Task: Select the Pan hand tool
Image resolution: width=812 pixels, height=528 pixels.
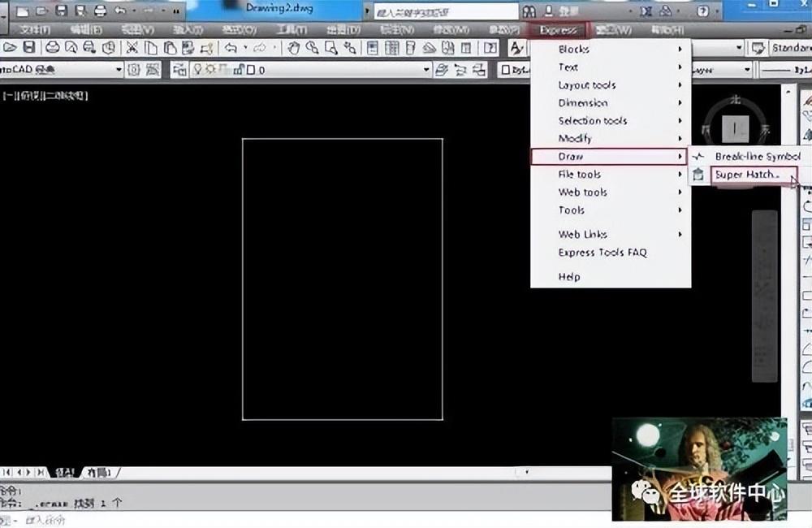Action: click(294, 48)
